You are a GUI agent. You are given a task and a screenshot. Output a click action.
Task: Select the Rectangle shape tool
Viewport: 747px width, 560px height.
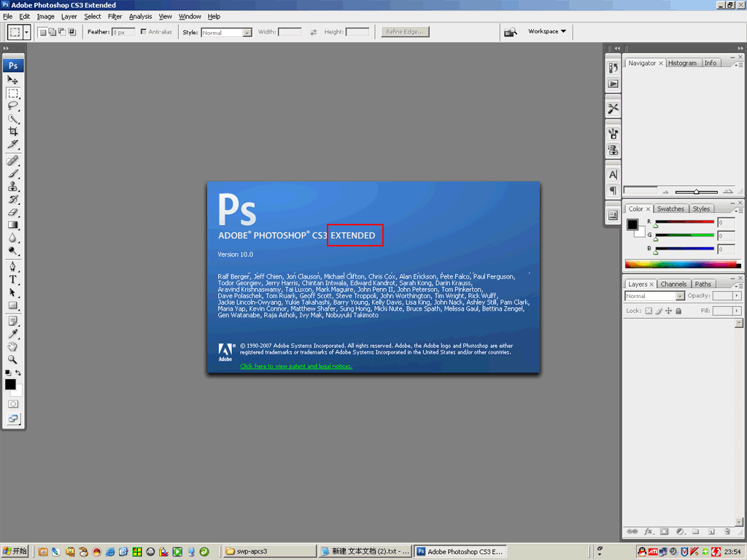coord(13,306)
